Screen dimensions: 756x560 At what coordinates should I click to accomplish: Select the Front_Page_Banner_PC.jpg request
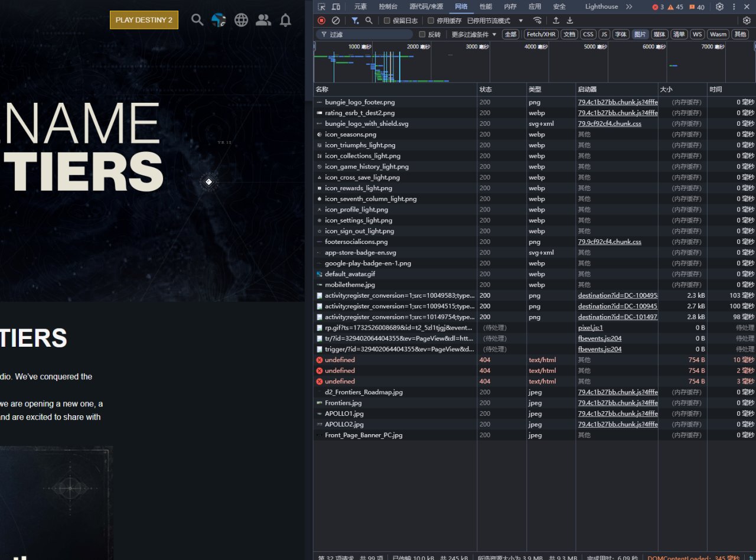(535, 435)
